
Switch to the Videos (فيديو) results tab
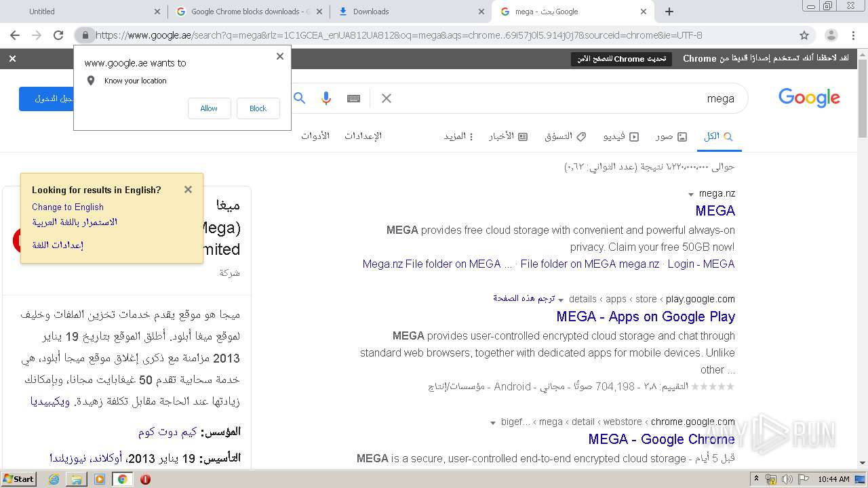pos(621,136)
